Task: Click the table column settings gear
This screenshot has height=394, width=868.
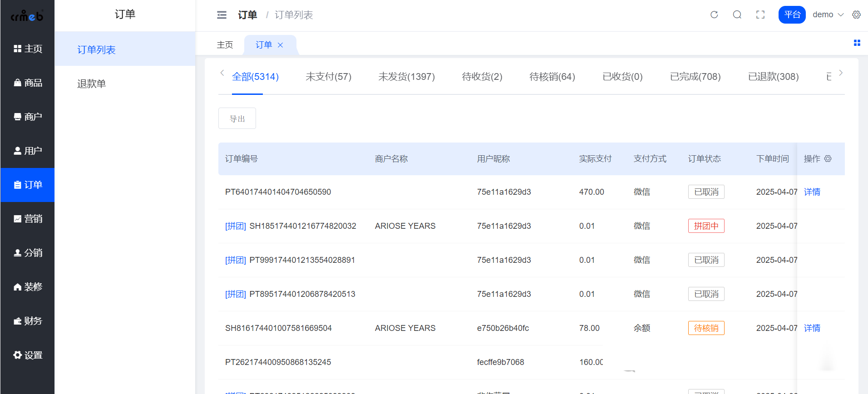Action: pos(828,159)
